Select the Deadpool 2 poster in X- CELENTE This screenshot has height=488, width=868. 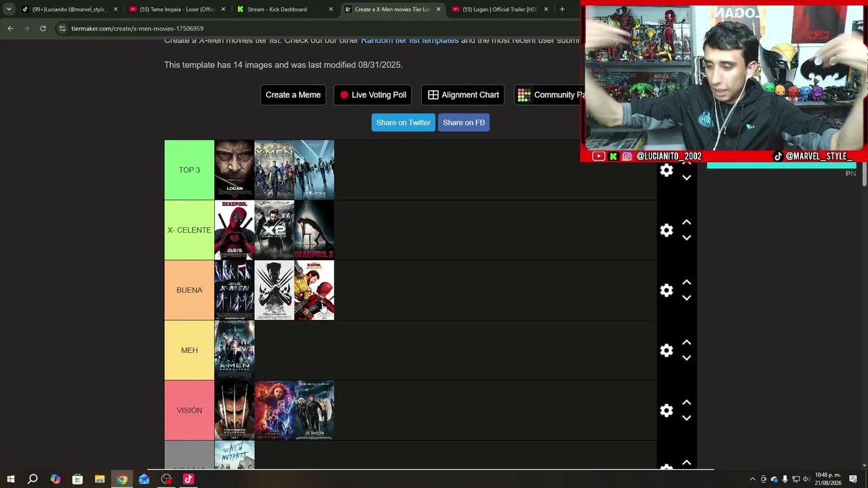click(x=314, y=230)
